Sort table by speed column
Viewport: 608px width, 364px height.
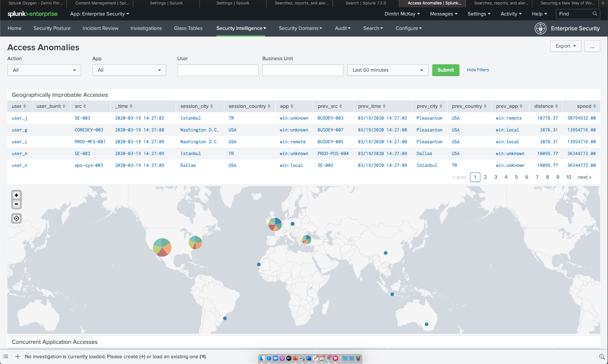click(x=586, y=106)
